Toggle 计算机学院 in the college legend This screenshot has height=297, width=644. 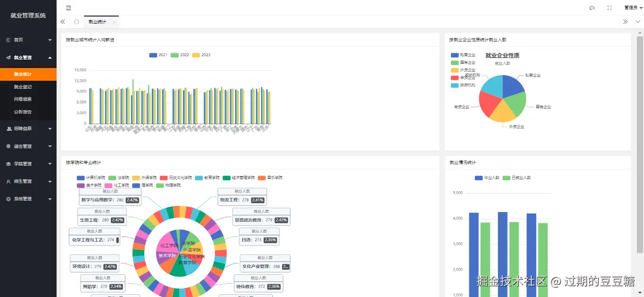click(x=91, y=178)
